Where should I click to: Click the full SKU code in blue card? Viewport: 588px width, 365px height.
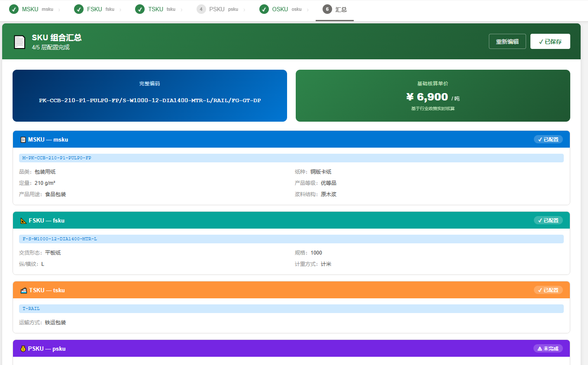point(150,100)
